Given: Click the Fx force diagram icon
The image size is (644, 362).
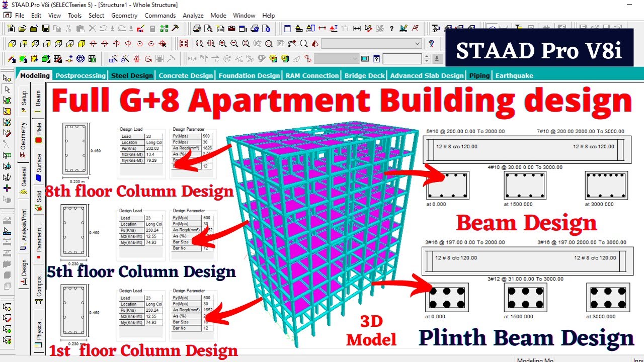Looking at the screenshot, I should [192, 59].
